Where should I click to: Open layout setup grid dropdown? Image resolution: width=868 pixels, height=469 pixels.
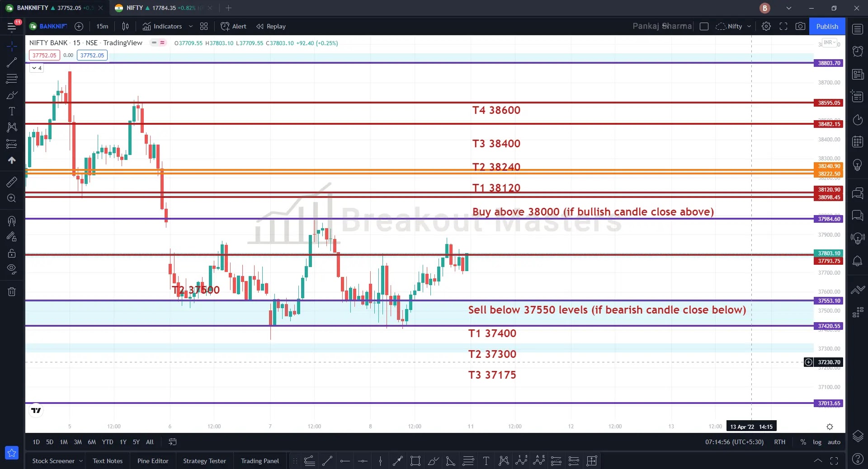[x=204, y=26]
